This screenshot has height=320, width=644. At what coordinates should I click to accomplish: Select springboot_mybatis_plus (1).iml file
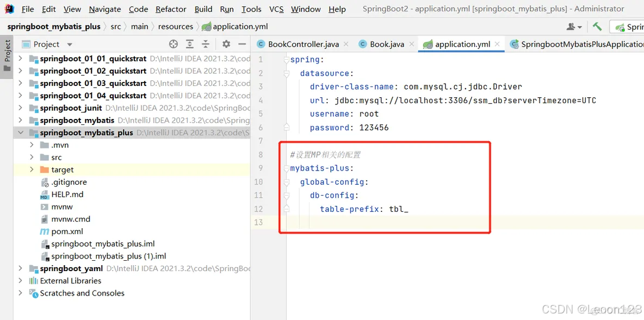tap(103, 256)
